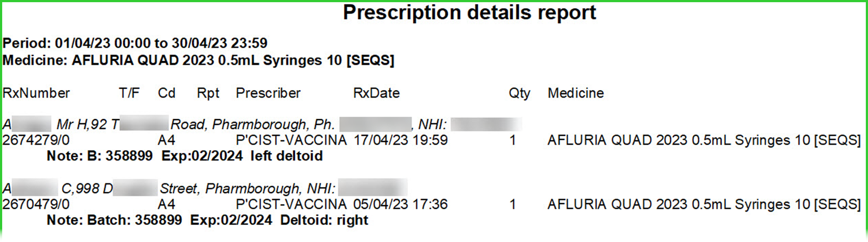Screen dimensions: 868x242
Task: Click prescription number 2670479/0
Action: 36,204
